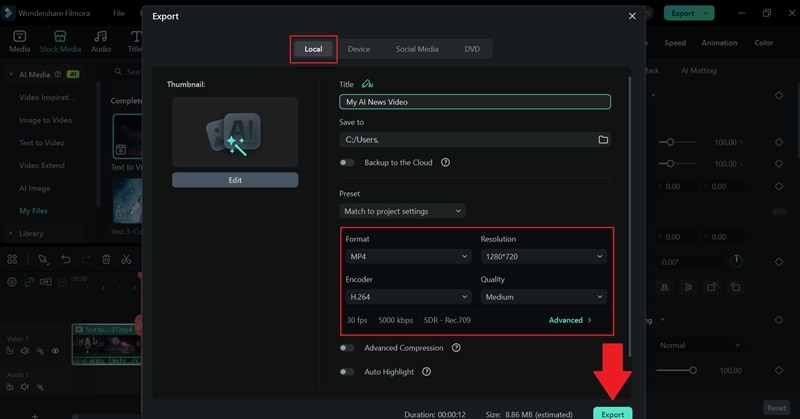Click the search magnifier in the media panel
800x419 pixels.
(118, 71)
